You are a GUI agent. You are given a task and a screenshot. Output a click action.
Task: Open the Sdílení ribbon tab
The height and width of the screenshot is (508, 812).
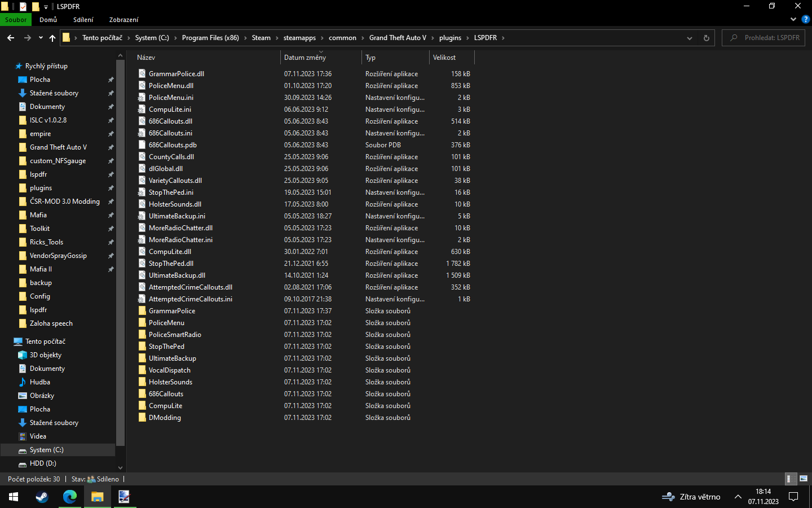(x=83, y=20)
